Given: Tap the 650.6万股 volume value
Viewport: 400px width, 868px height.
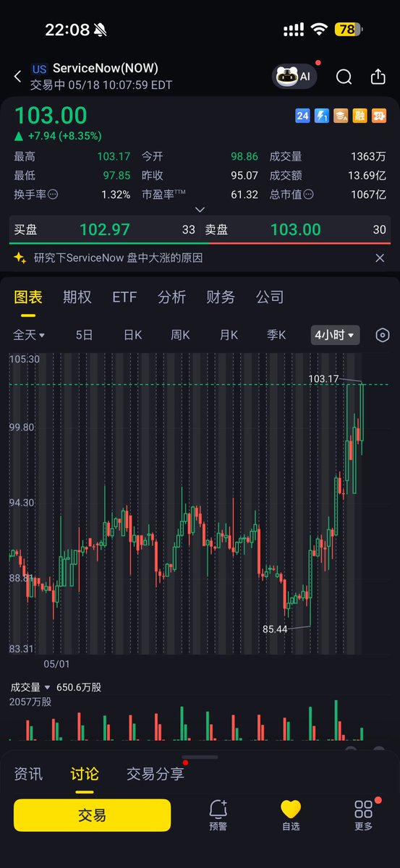Looking at the screenshot, I should click(x=79, y=687).
